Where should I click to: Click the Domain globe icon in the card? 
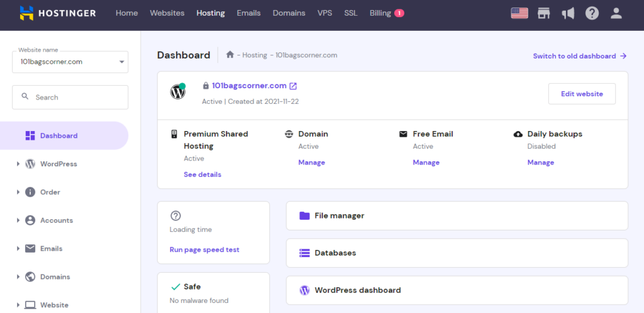tap(289, 134)
